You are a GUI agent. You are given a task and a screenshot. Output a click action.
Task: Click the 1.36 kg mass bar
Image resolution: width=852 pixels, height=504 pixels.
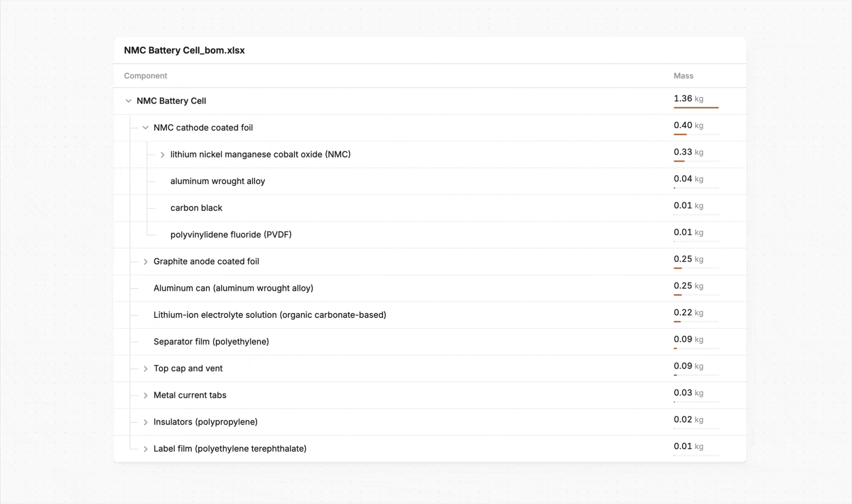click(696, 107)
